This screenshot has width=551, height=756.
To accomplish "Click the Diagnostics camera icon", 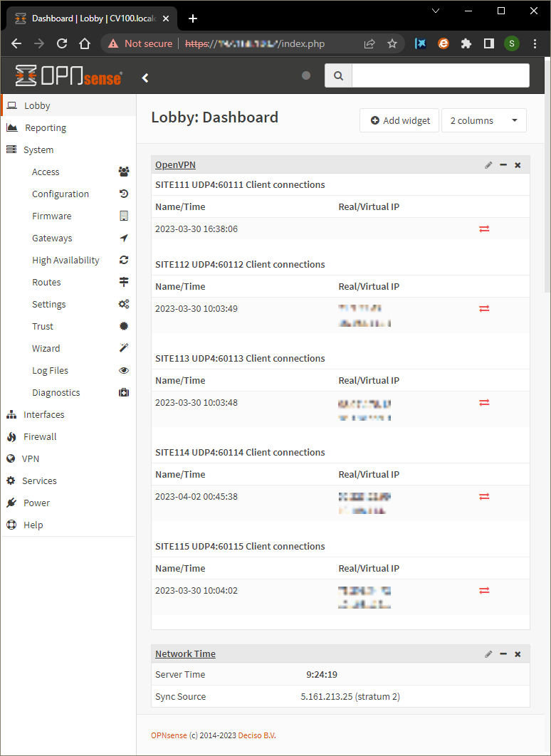I will click(x=123, y=392).
